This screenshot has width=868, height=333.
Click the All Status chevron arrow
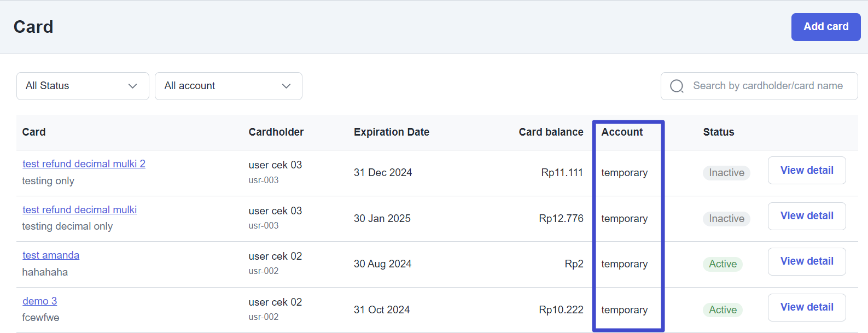[x=132, y=86]
